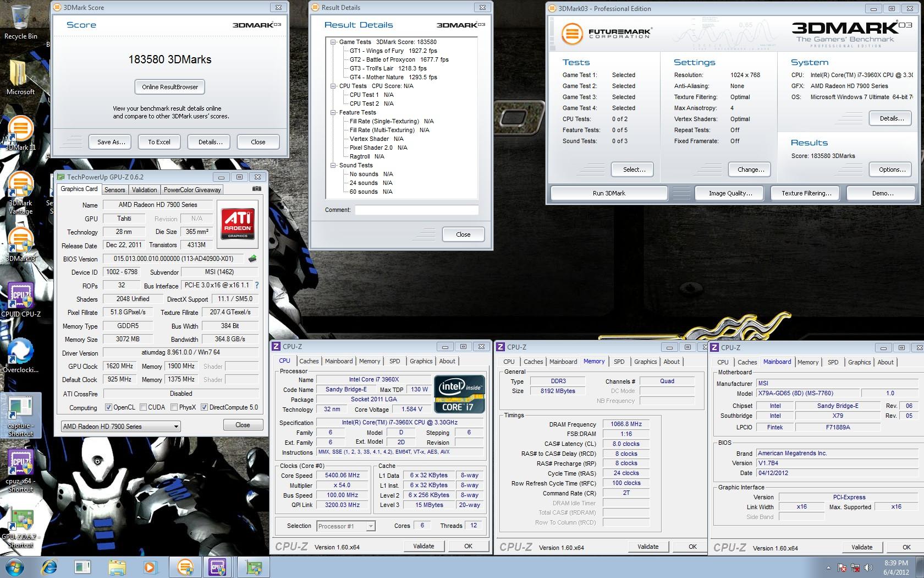Open the Processor #1 selection dropdown
924x578 pixels.
[346, 526]
